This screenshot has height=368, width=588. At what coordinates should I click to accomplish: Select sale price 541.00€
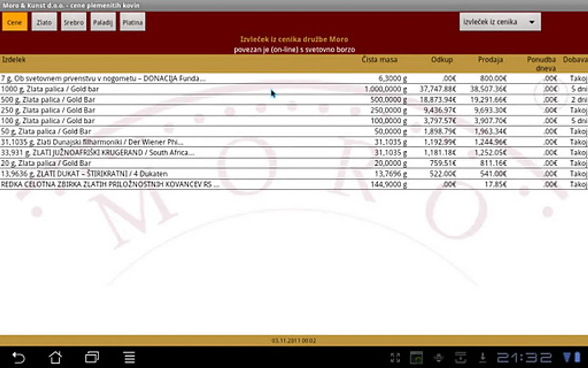[x=493, y=174]
